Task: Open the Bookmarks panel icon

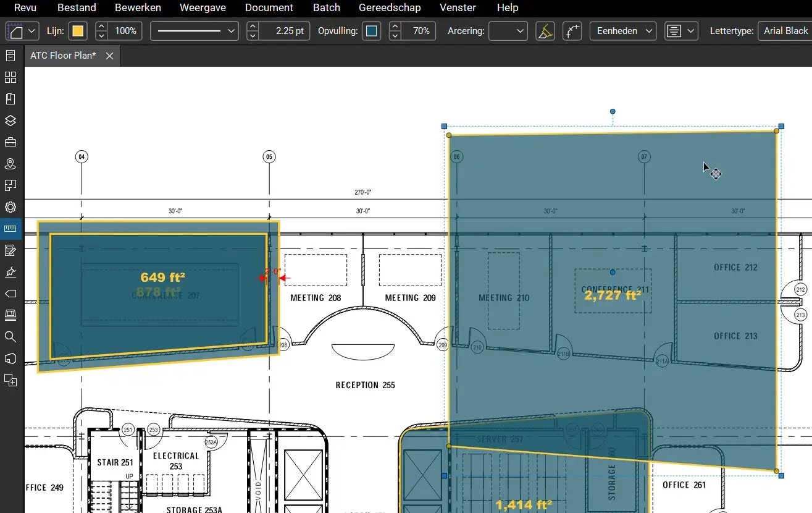Action: pyautogui.click(x=10, y=99)
